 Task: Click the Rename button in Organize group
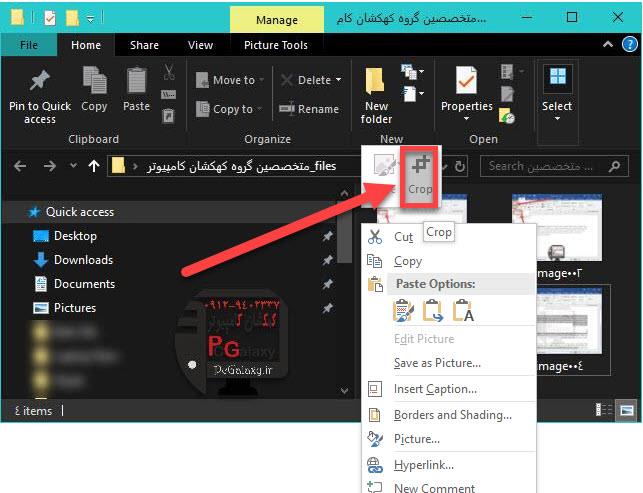point(309,109)
